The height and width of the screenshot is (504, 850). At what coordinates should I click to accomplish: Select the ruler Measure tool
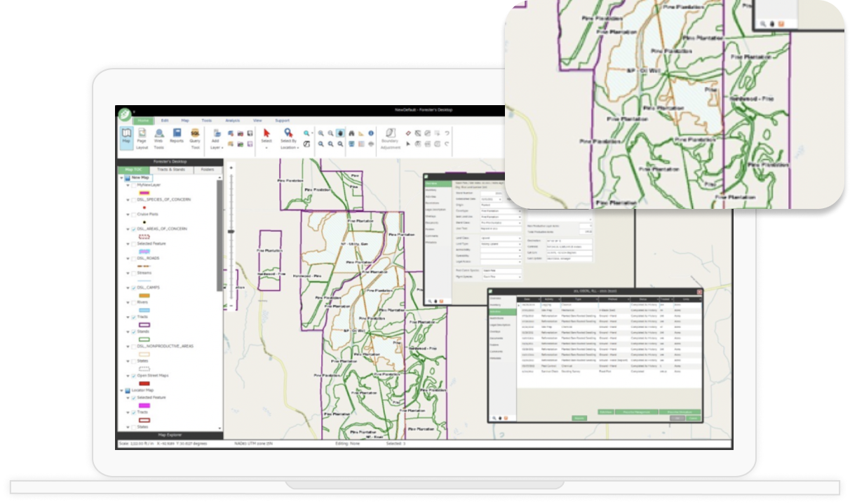point(362,132)
